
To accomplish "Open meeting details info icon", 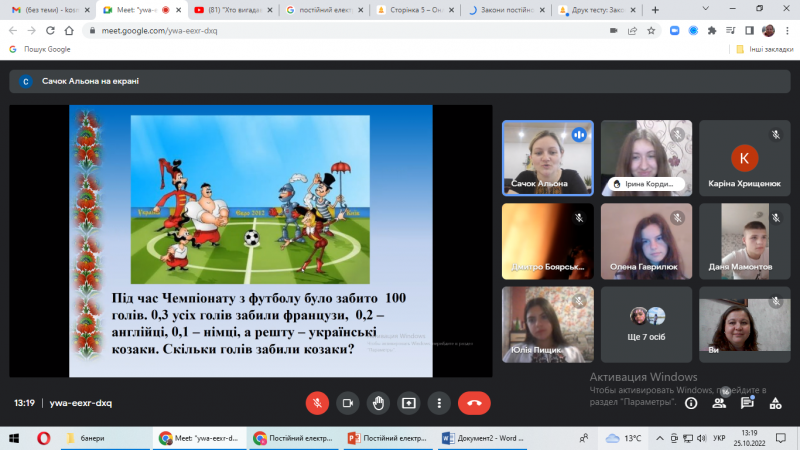I will tap(691, 403).
